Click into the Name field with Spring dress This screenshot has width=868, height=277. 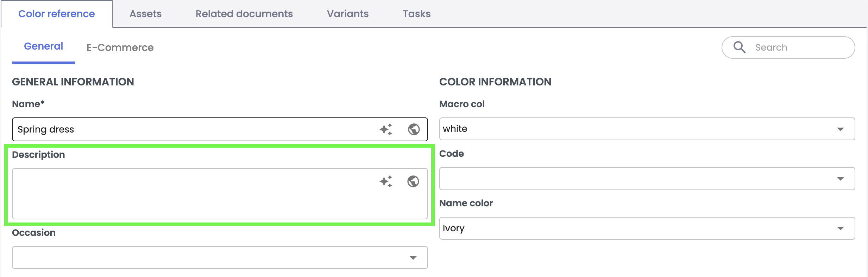tap(194, 129)
